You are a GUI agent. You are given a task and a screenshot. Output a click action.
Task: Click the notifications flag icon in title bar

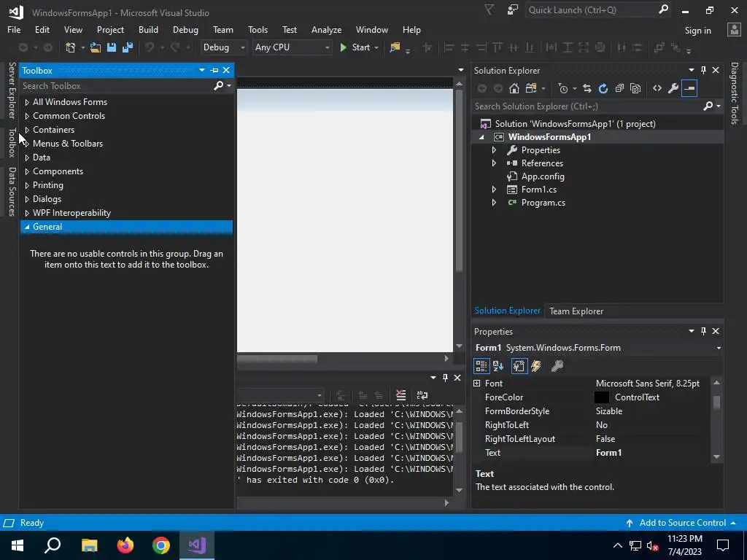489,9
